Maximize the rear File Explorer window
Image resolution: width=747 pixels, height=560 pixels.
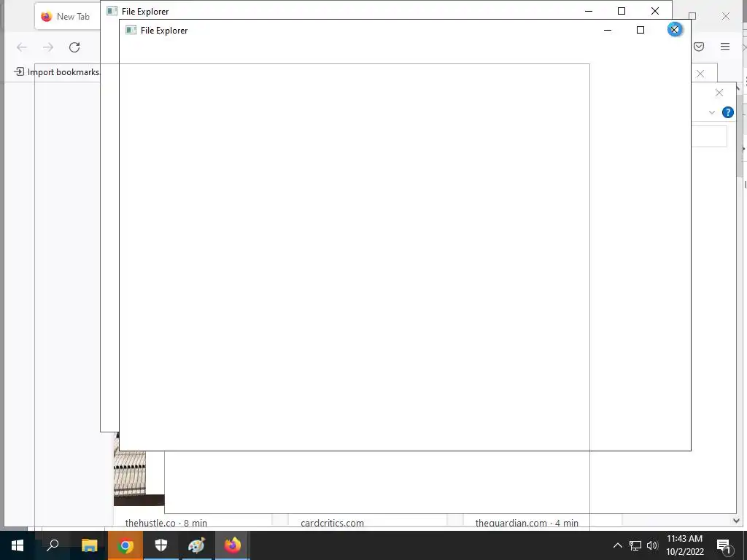[622, 11]
